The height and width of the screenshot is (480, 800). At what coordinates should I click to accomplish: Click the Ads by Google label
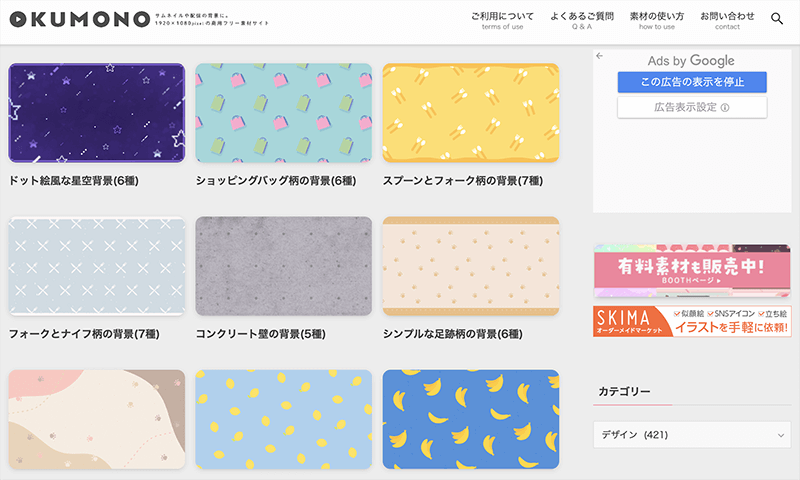pyautogui.click(x=691, y=61)
